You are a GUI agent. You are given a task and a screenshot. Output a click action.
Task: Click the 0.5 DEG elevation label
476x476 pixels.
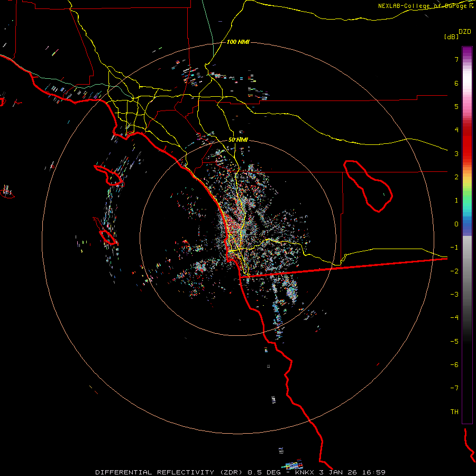pos(265,472)
